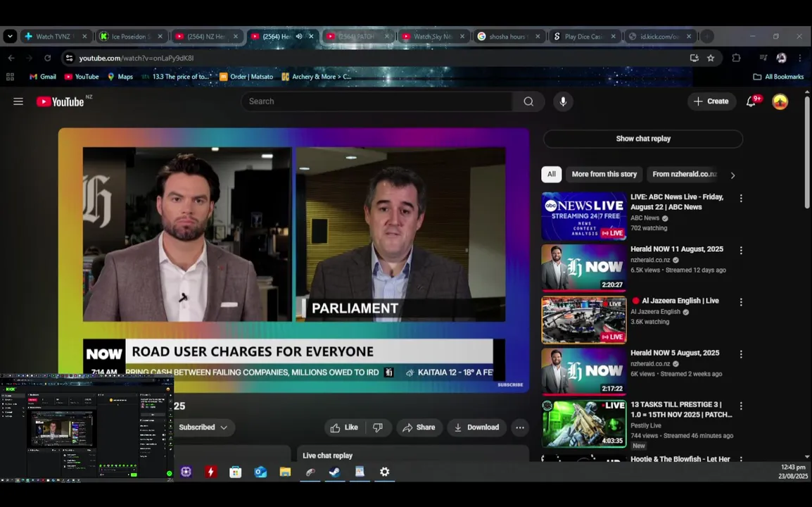Download the video
The width and height of the screenshot is (812, 507).
click(476, 427)
